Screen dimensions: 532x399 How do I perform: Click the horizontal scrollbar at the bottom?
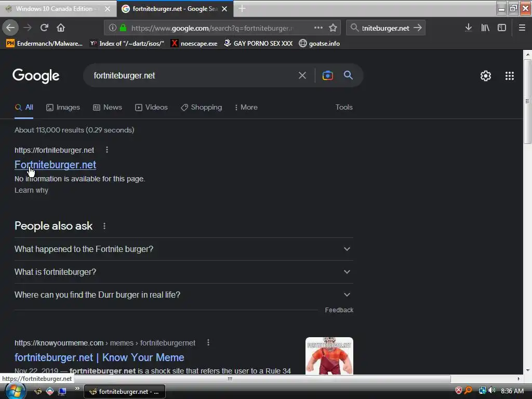[x=230, y=379]
